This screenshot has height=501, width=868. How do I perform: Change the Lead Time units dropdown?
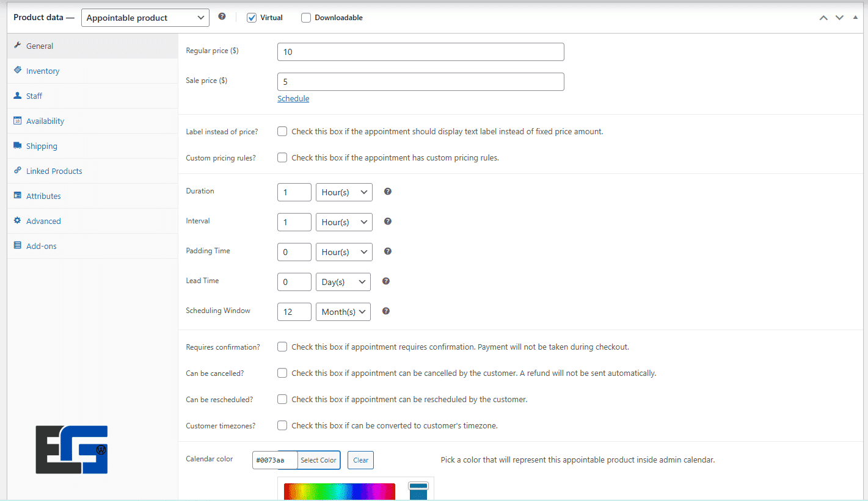(343, 281)
